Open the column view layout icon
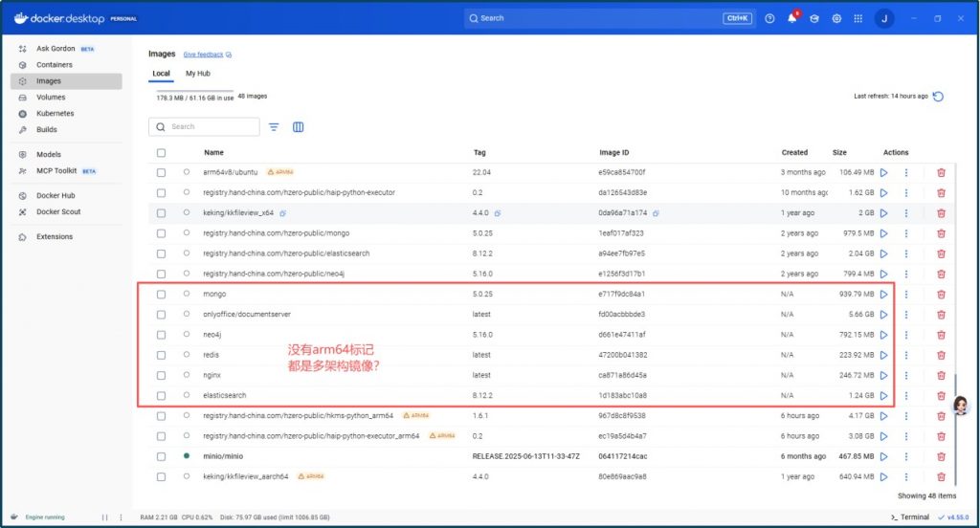This screenshot has width=980, height=528. point(299,127)
